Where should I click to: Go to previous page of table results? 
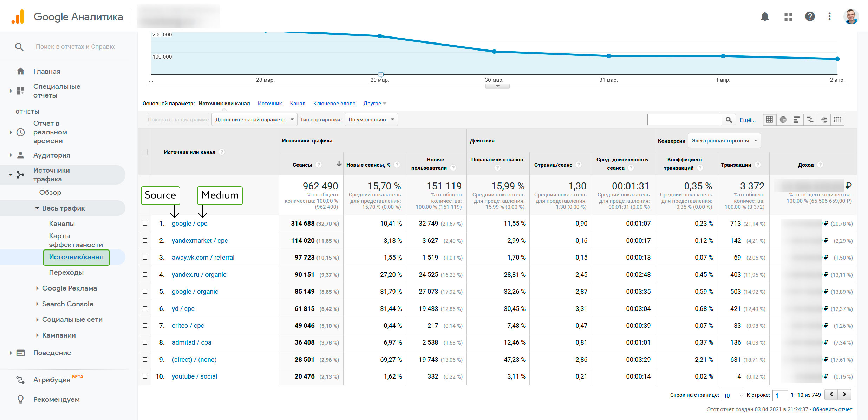(x=831, y=395)
